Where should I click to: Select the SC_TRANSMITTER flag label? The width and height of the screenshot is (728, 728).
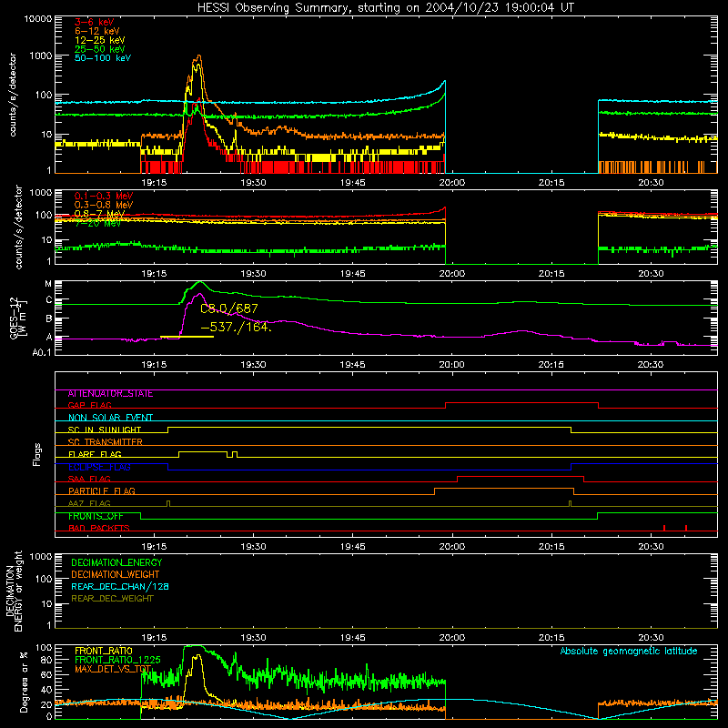click(x=106, y=442)
